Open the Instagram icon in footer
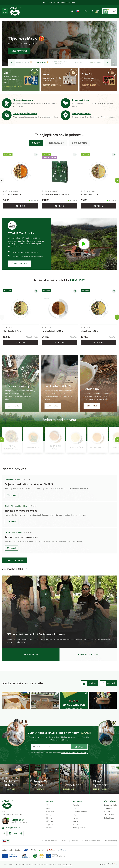The height and width of the screenshot is (868, 119). (x=10, y=833)
